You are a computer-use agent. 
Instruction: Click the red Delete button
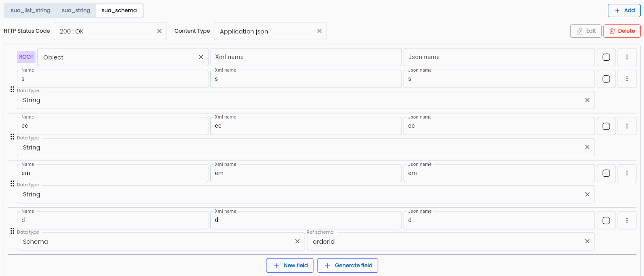coord(622,31)
